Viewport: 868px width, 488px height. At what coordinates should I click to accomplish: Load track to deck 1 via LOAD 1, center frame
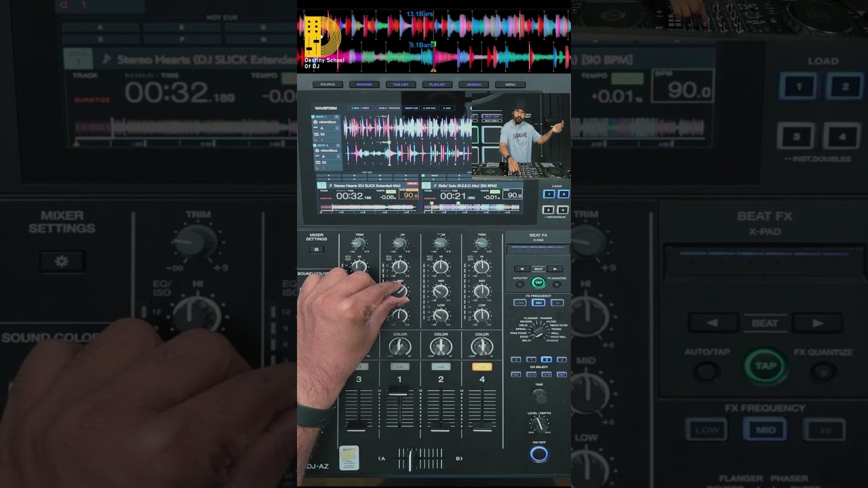[x=549, y=194]
